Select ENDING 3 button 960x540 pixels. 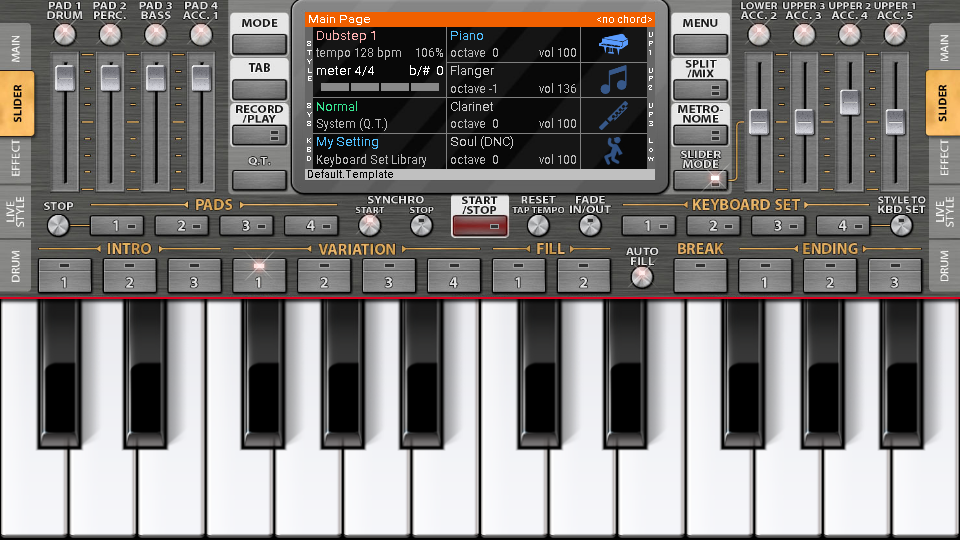pyautogui.click(x=894, y=276)
